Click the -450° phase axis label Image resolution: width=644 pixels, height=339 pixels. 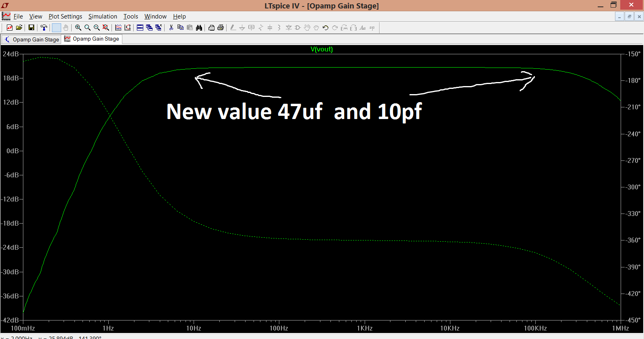point(633,320)
